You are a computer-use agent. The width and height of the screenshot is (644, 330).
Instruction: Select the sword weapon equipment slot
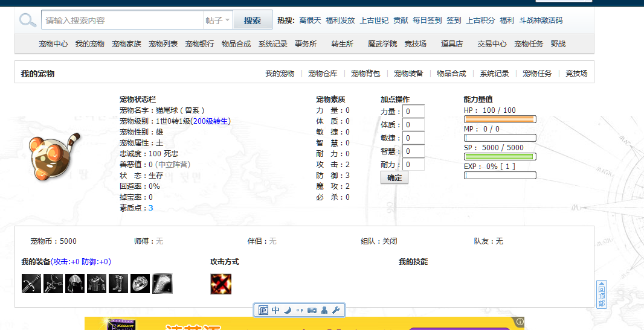[x=31, y=284]
